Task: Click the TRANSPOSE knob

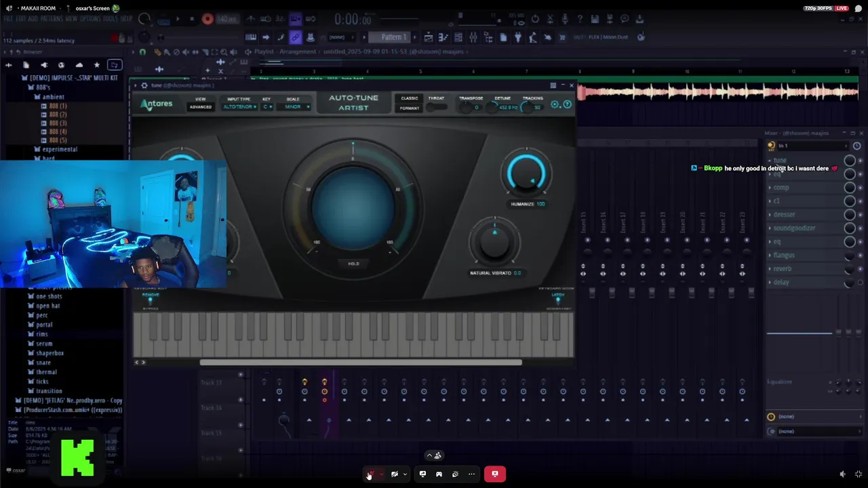Action: point(467,108)
